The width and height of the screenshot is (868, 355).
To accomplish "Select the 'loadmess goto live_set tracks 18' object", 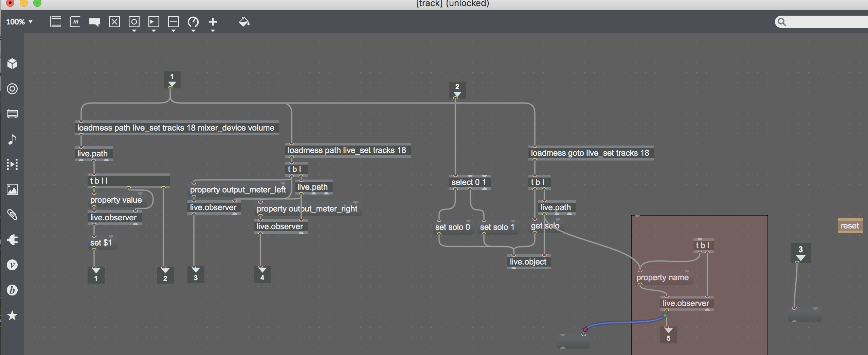I will pyautogui.click(x=591, y=153).
